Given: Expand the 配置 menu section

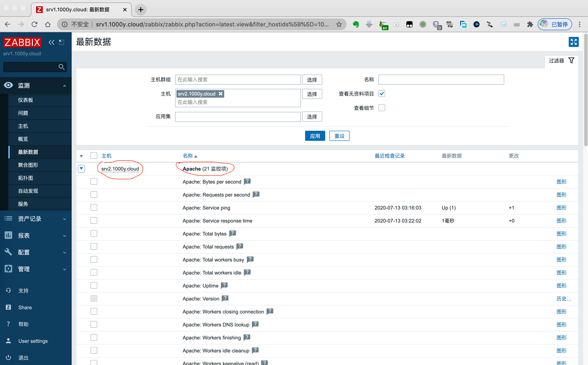Looking at the screenshot, I should click(x=36, y=252).
